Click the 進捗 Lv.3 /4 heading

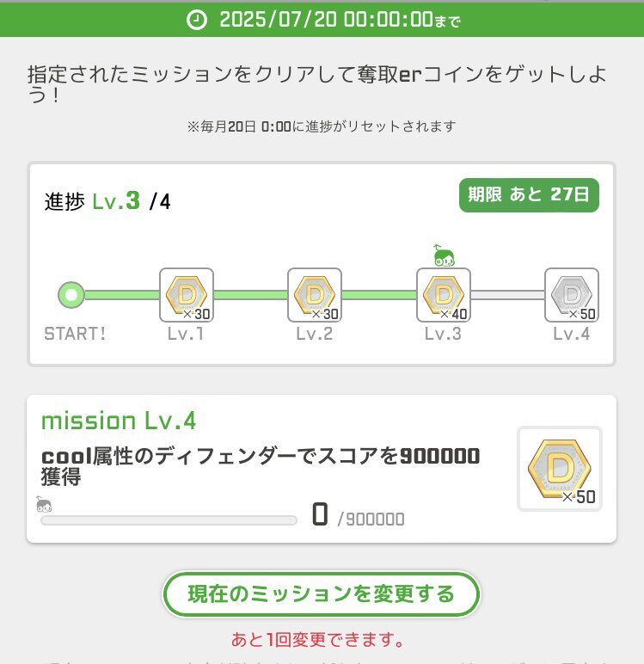click(x=107, y=200)
